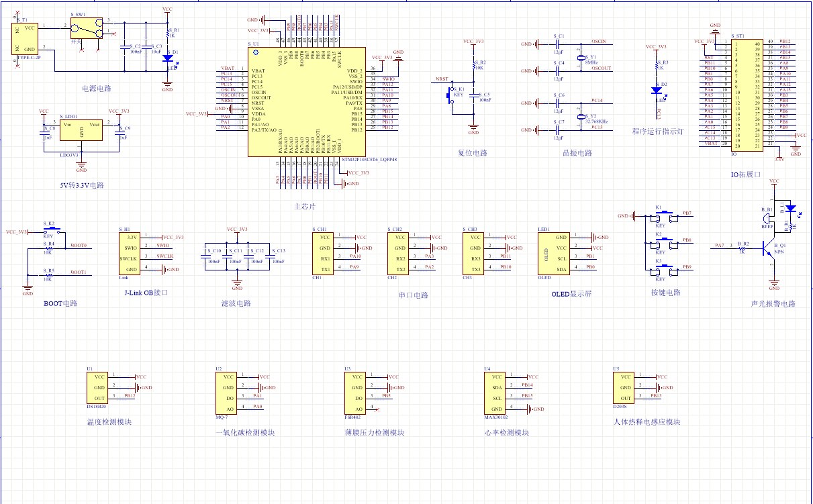
Task: Select the U2 MQ-7 sensor block
Action: 226,393
